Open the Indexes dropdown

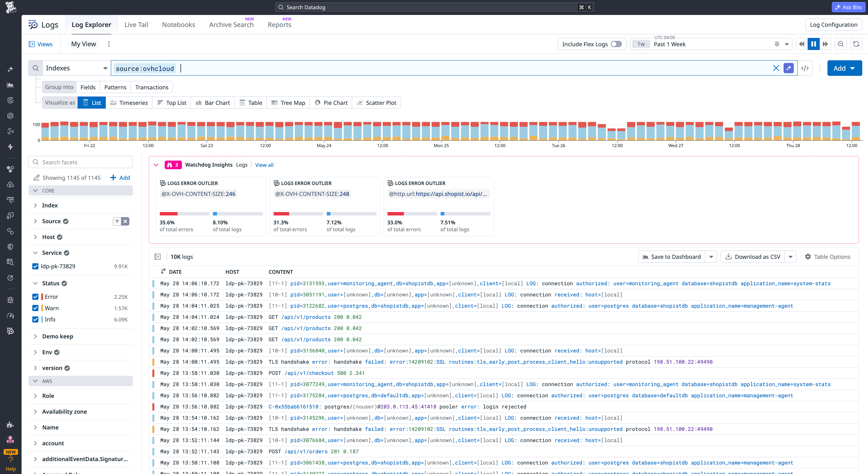coord(77,68)
